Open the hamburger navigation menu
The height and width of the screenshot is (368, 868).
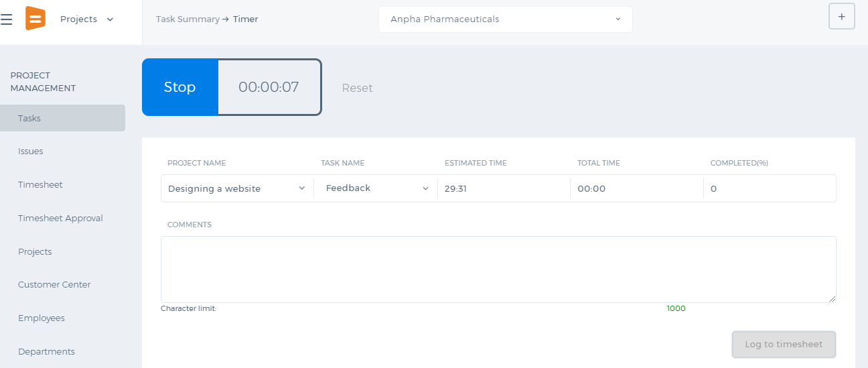click(7, 19)
